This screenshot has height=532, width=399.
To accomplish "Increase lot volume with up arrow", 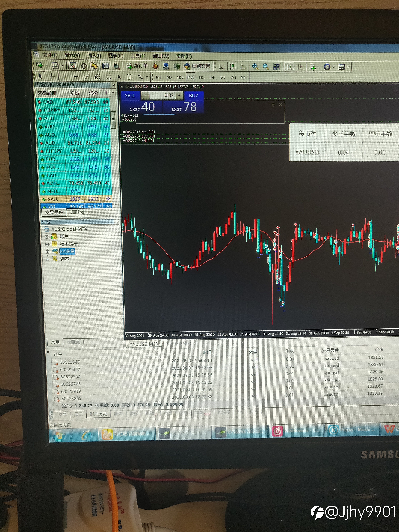I will [179, 95].
